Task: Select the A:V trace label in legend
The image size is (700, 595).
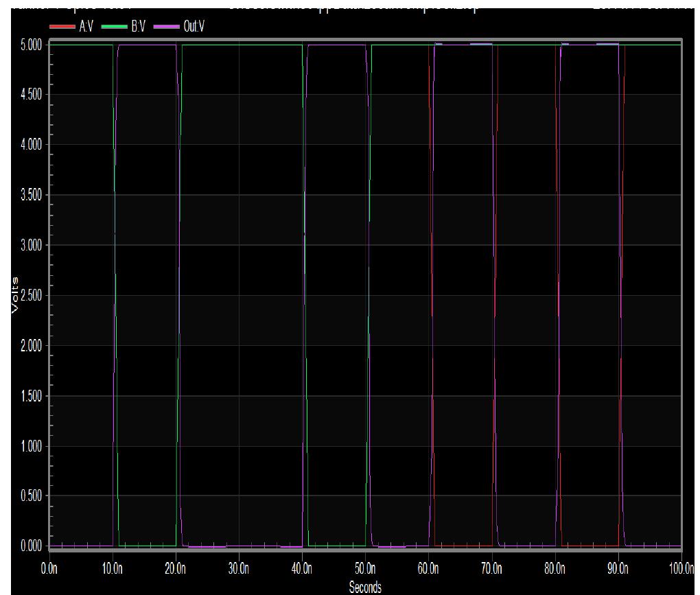Action: pyautogui.click(x=86, y=26)
